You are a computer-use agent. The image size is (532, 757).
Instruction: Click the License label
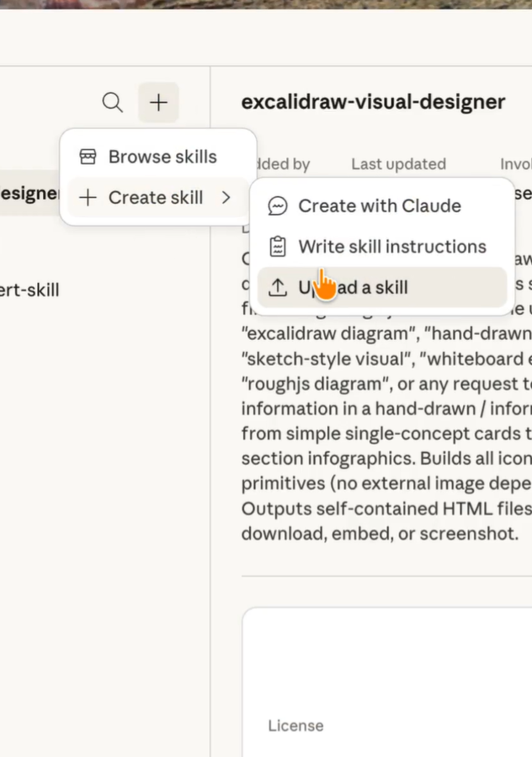pyautogui.click(x=296, y=726)
